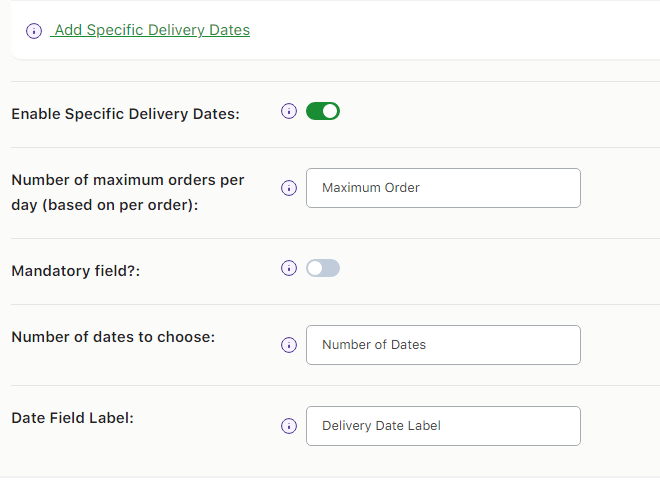The height and width of the screenshot is (492, 660).
Task: Click the 'Enable Specific Delivery Dates:' label text
Action: click(x=125, y=114)
